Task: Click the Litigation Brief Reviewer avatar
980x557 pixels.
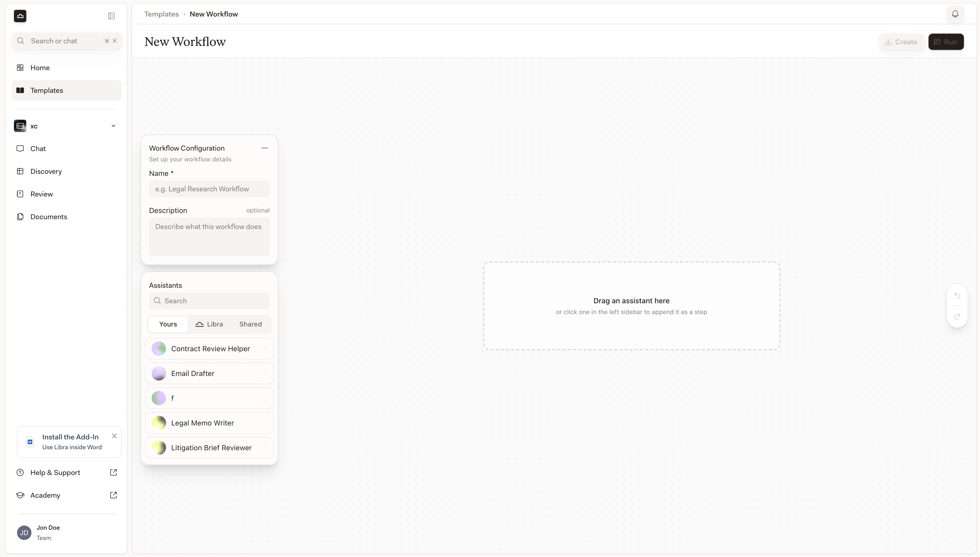Action: point(159,448)
